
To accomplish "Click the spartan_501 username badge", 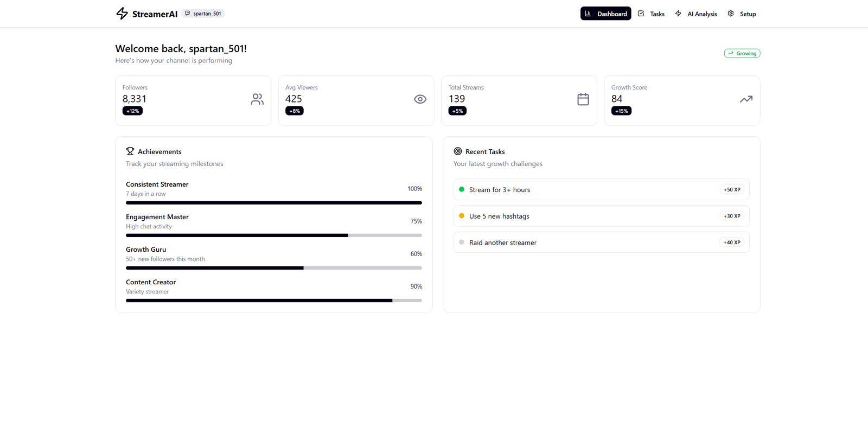I will click(x=203, y=14).
